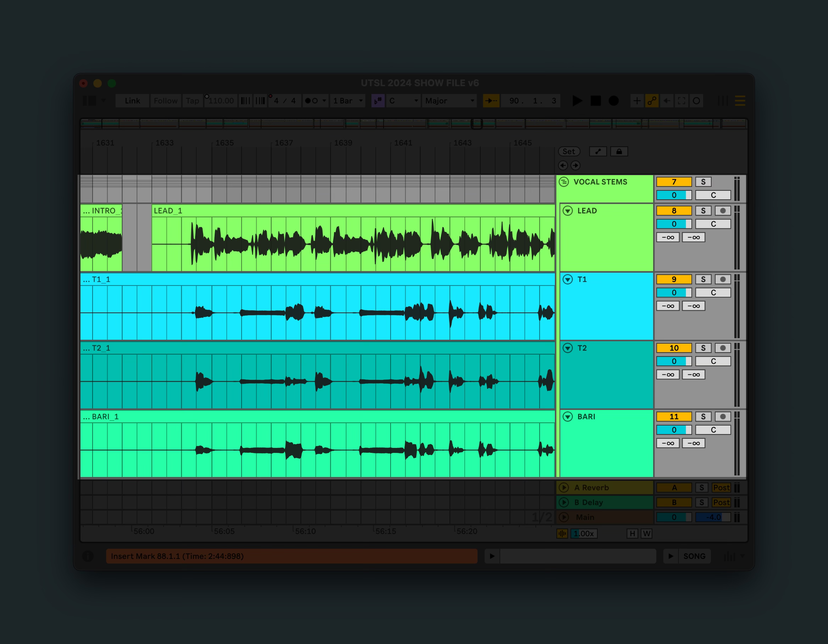Click the play icon left of the empty bottom bar
The image size is (828, 644).
tap(492, 556)
